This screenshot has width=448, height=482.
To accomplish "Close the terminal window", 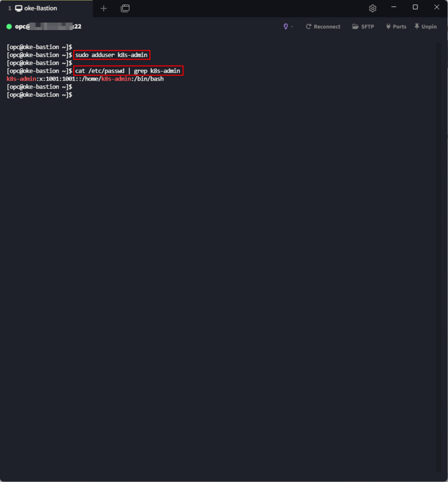I will click(436, 8).
